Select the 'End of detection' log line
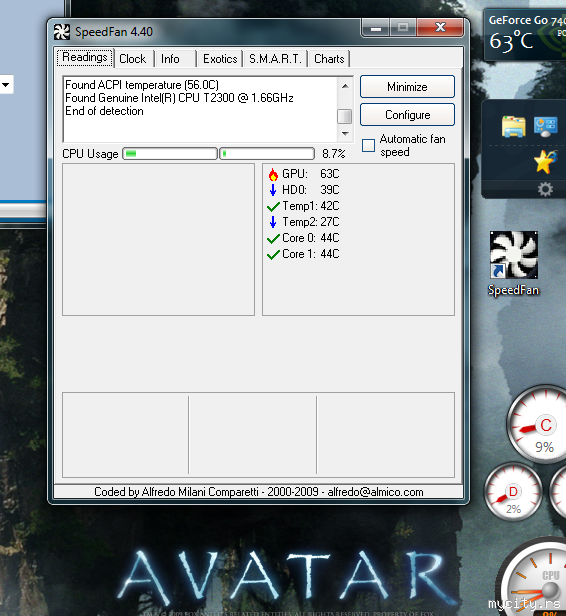Screen dimensions: 566x616 coord(104,111)
